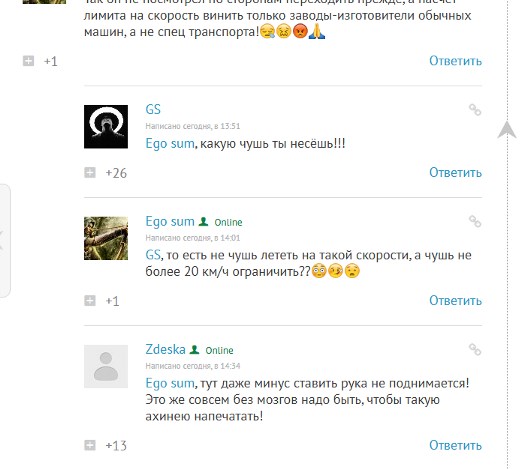Copy permalink icon for GS comment
Screen dimensions: 530x469
pyautogui.click(x=475, y=110)
